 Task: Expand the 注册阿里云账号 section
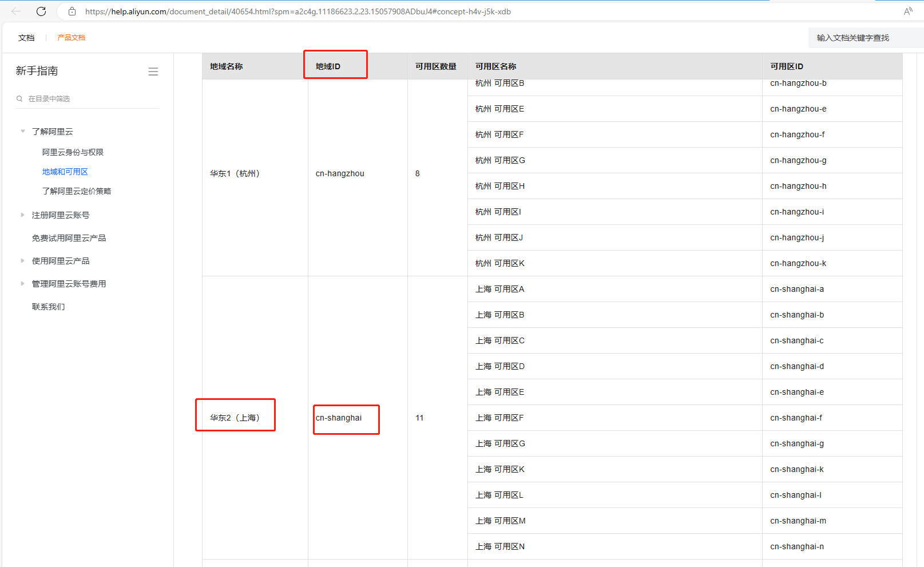coord(23,215)
